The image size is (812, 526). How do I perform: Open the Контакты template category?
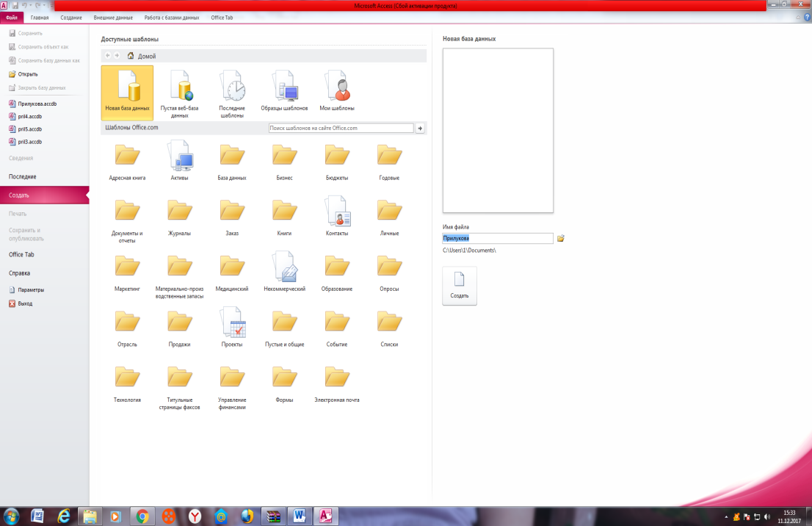336,216
